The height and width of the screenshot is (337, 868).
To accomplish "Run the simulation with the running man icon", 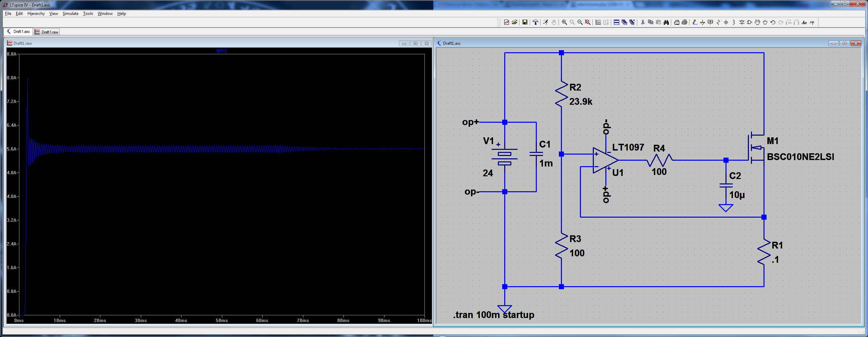I will click(546, 22).
